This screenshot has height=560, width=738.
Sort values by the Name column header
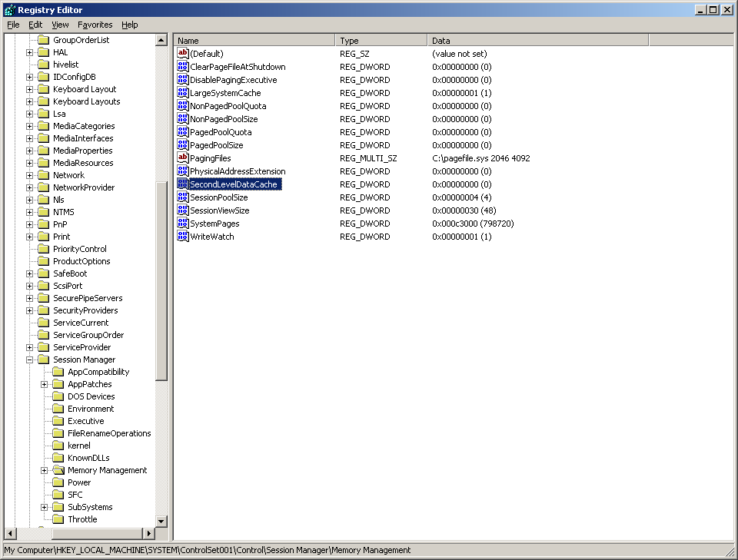(254, 41)
